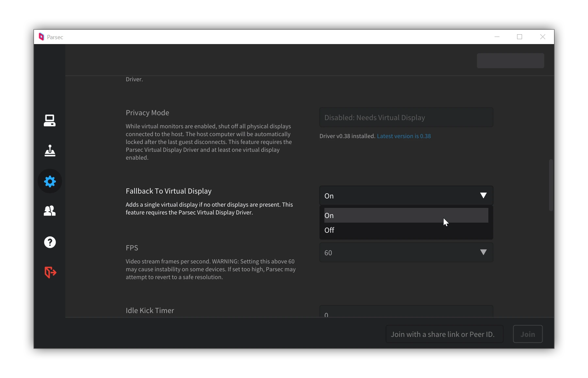Click the disabled Privacy Mode dropdown
This screenshot has height=378, width=588.
coord(406,118)
